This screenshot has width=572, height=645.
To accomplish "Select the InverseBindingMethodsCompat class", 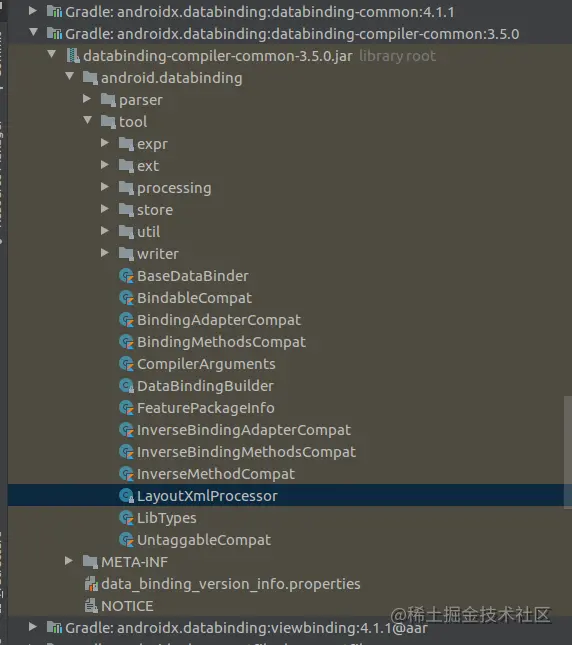I will coord(246,452).
